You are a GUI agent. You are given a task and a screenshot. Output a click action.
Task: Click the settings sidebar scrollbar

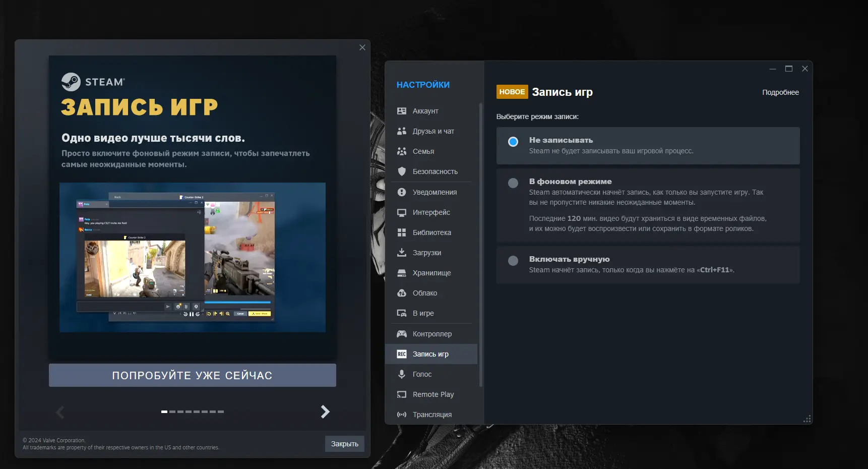pyautogui.click(x=481, y=245)
